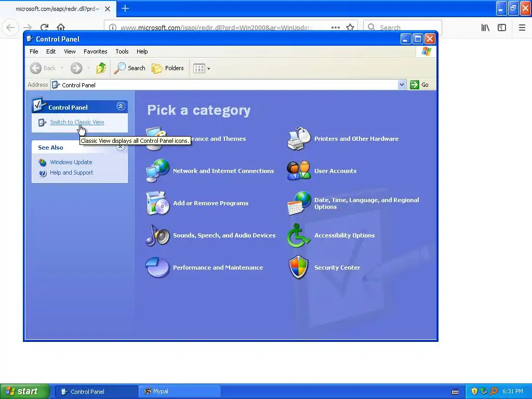Open Mypal library bookshelf icon
Screen dimensions: 532x399
(x=485, y=28)
